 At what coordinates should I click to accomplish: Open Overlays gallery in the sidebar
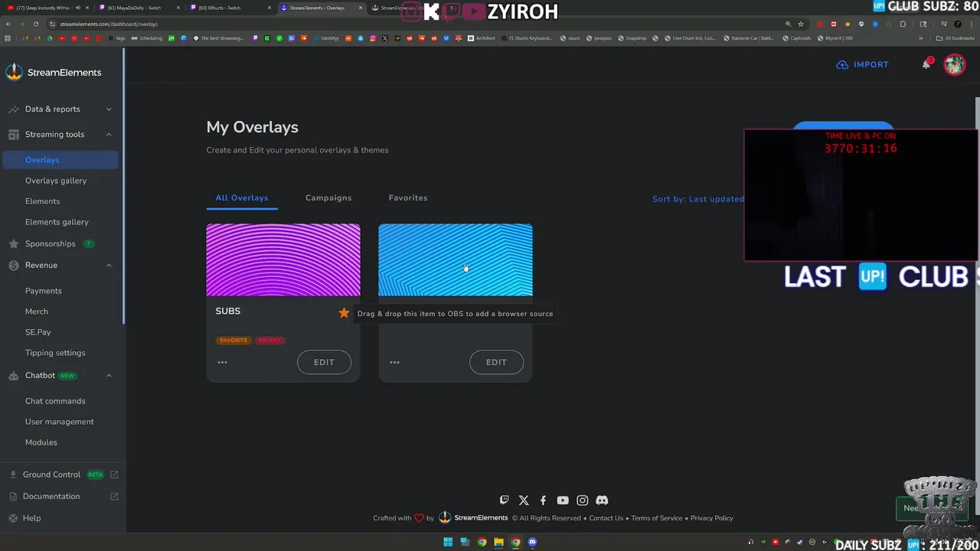coord(56,181)
